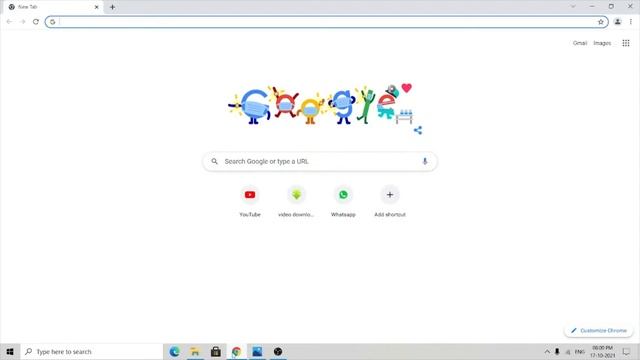This screenshot has height=360, width=640.
Task: Open the Chrome profile avatar icon
Action: (x=618, y=22)
